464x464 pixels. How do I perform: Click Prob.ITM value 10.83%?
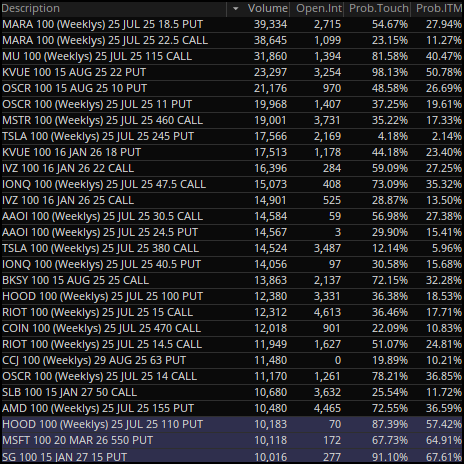(x=444, y=328)
